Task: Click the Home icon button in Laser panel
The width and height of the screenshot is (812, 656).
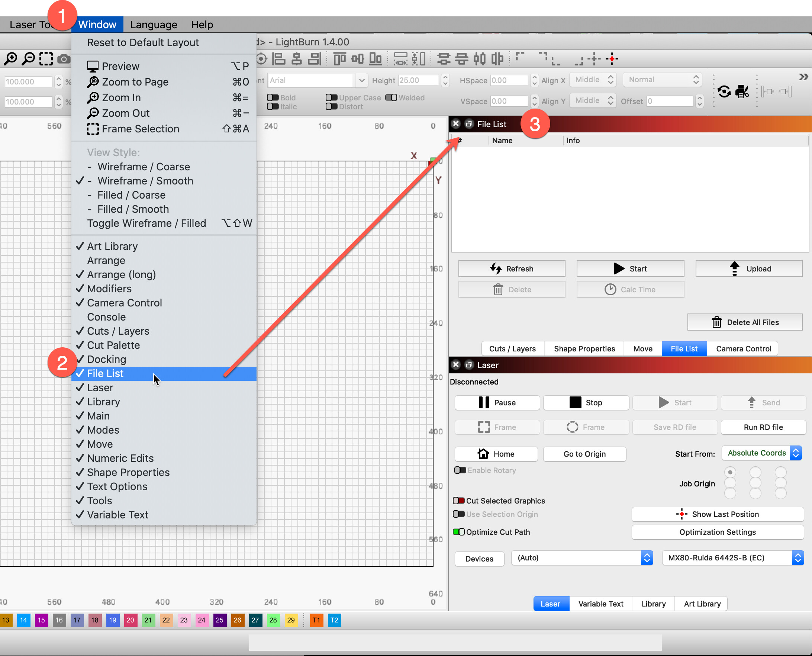Action: 496,454
